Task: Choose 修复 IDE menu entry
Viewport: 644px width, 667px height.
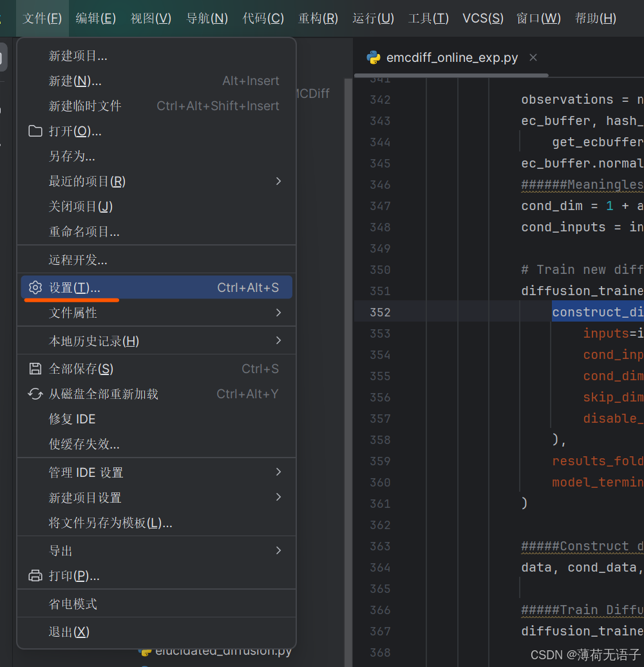Action: pyautogui.click(x=156, y=419)
